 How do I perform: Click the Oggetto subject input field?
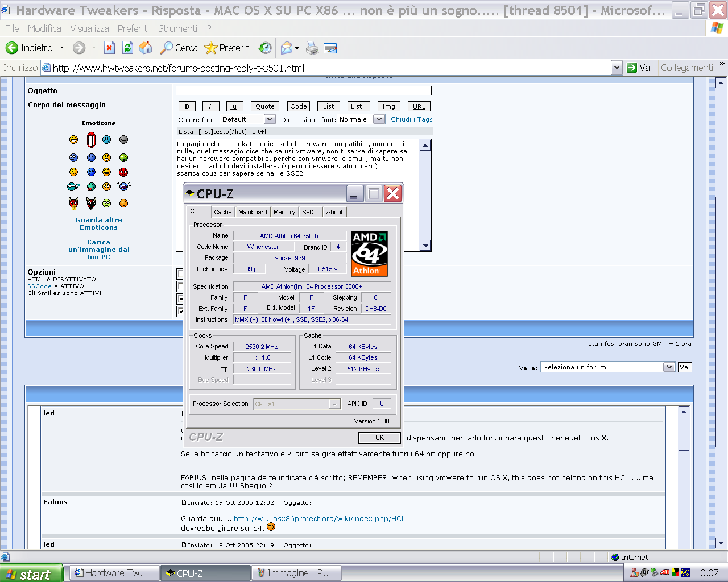pyautogui.click(x=304, y=91)
